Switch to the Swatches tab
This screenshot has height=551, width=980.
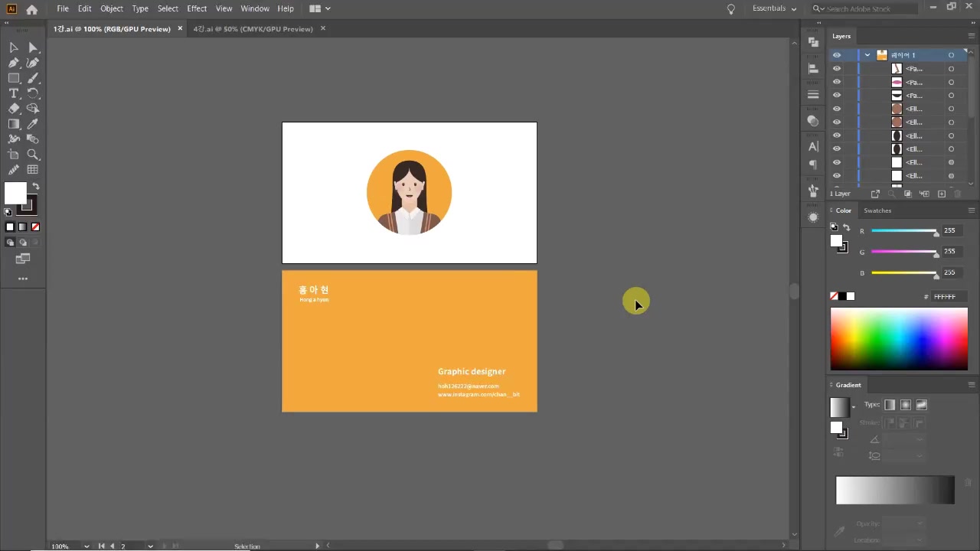point(877,210)
